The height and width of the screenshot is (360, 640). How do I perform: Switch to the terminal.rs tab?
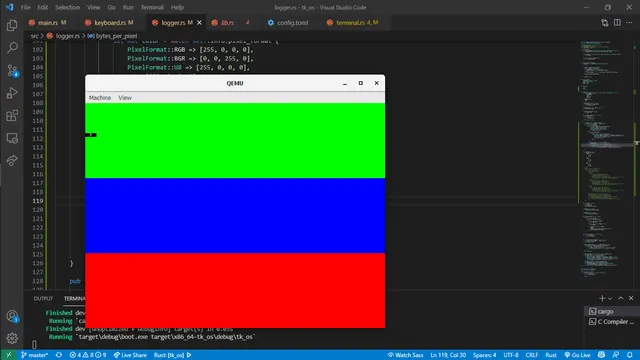click(353, 23)
